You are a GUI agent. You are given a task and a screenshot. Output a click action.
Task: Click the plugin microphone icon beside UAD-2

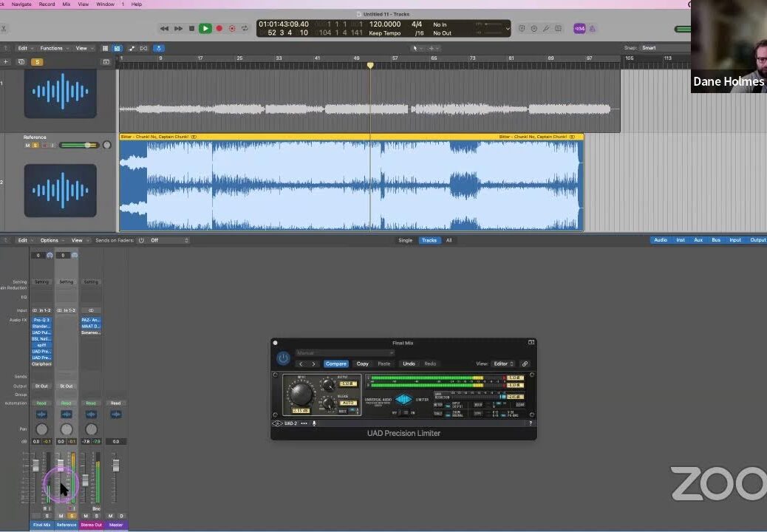[314, 423]
